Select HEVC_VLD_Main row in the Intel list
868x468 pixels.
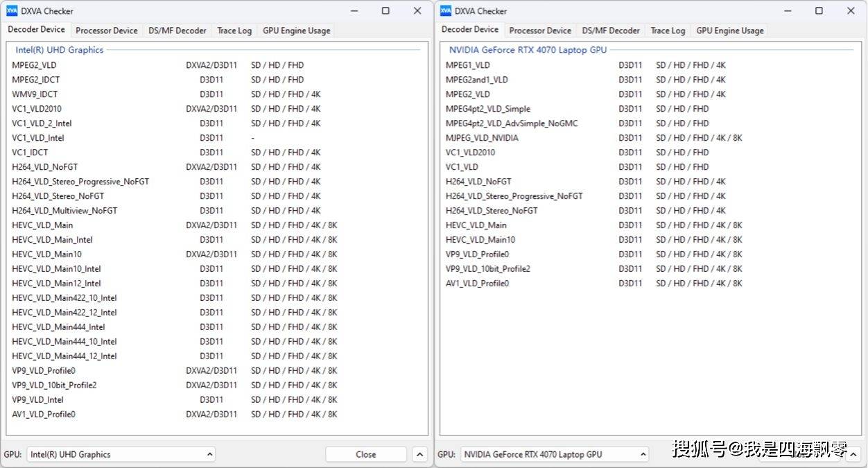coord(216,225)
